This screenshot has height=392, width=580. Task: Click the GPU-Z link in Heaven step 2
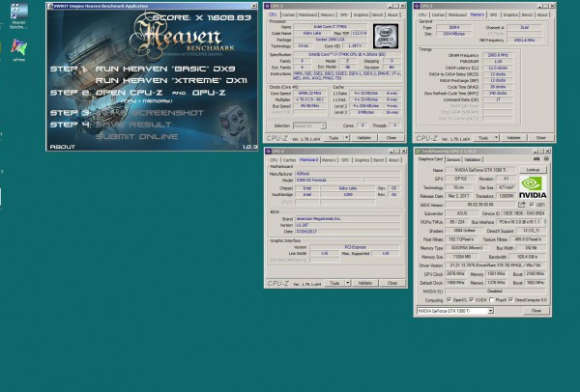coord(209,93)
